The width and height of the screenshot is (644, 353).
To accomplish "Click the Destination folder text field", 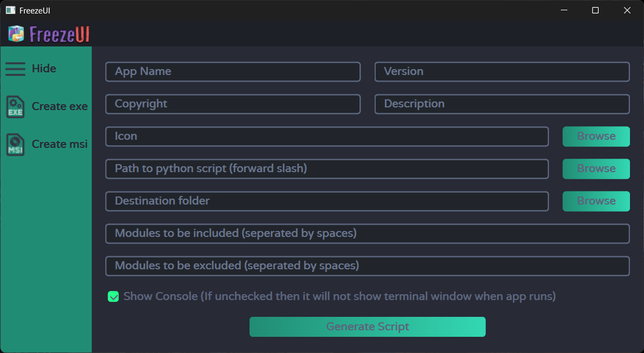I will 327,201.
